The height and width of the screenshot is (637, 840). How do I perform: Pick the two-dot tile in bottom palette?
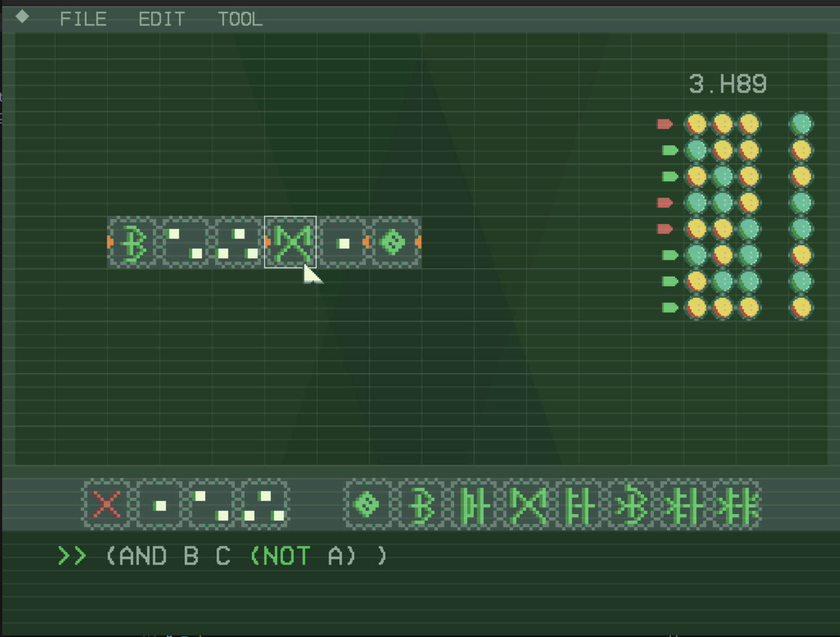[212, 504]
